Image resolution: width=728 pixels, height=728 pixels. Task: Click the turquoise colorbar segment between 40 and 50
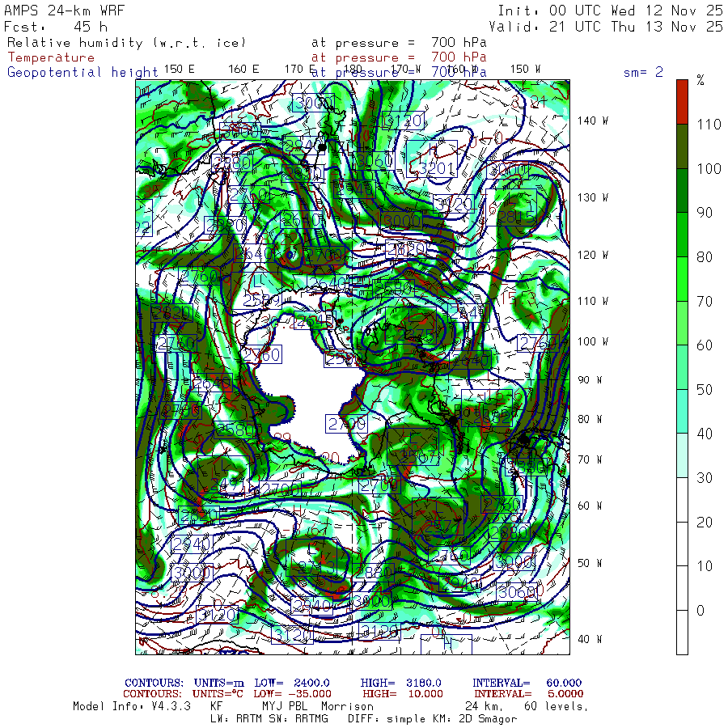pyautogui.click(x=682, y=411)
